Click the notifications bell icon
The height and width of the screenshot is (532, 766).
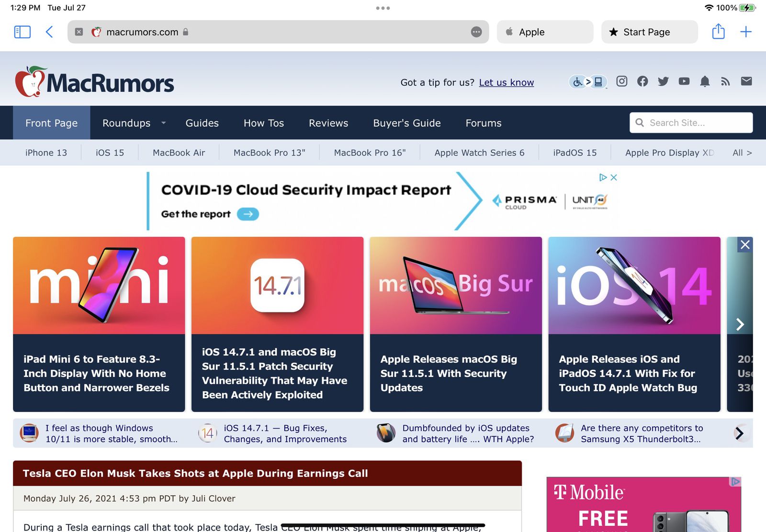coord(705,81)
